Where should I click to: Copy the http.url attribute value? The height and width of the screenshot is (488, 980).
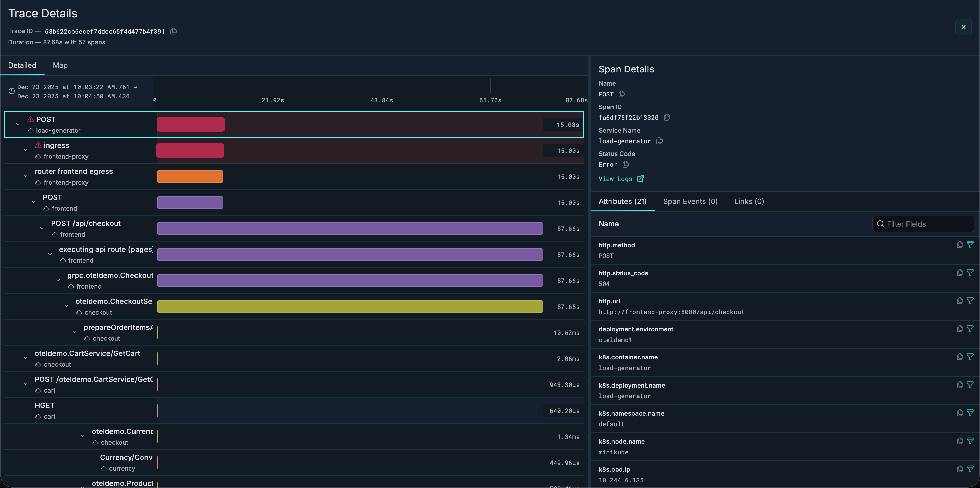(960, 301)
